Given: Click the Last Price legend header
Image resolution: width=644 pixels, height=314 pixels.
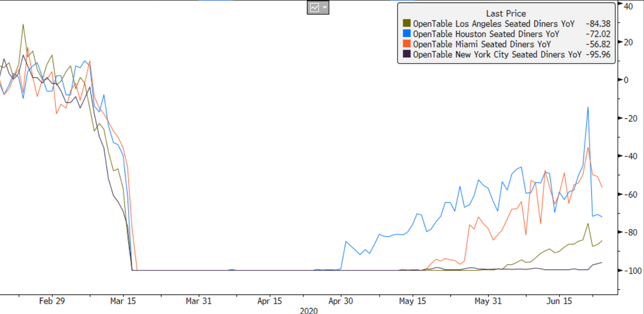Looking at the screenshot, I should click(x=506, y=14).
